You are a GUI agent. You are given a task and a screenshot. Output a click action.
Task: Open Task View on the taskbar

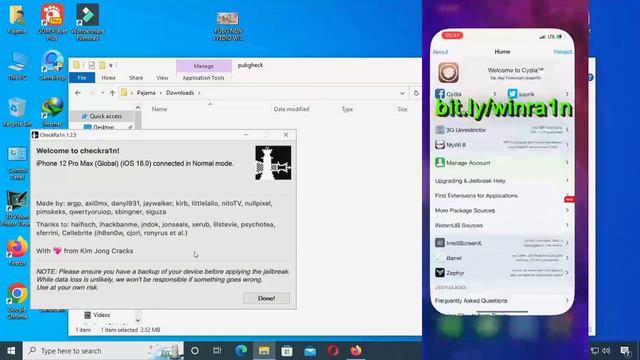[x=217, y=351]
